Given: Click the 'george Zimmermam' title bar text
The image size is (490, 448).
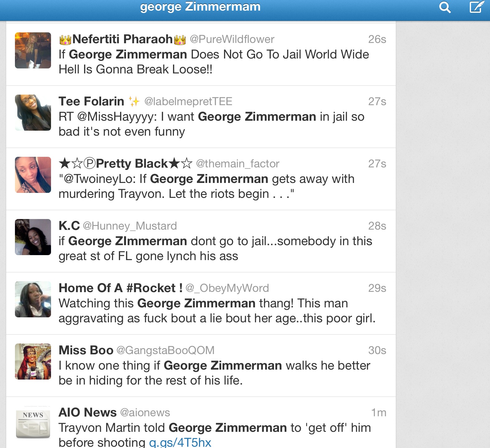Looking at the screenshot, I should point(200,7).
